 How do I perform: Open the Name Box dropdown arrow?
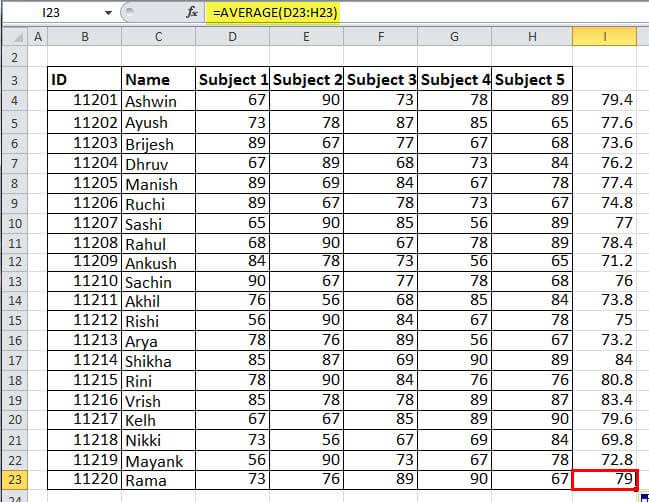pyautogui.click(x=108, y=13)
